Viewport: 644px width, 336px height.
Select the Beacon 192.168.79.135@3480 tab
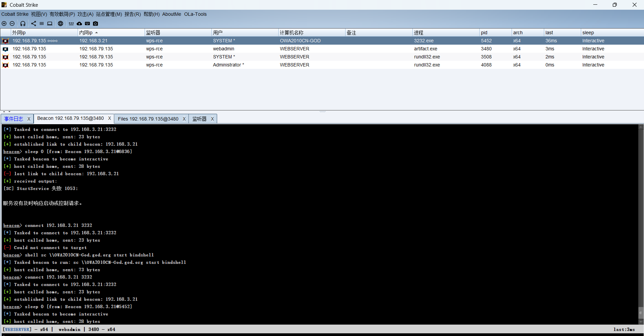[71, 118]
